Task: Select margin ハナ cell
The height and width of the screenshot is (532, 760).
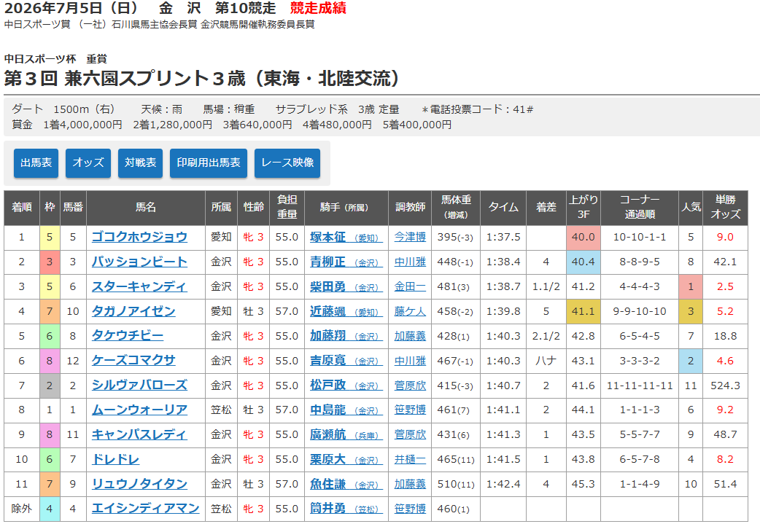Action: pyautogui.click(x=546, y=361)
